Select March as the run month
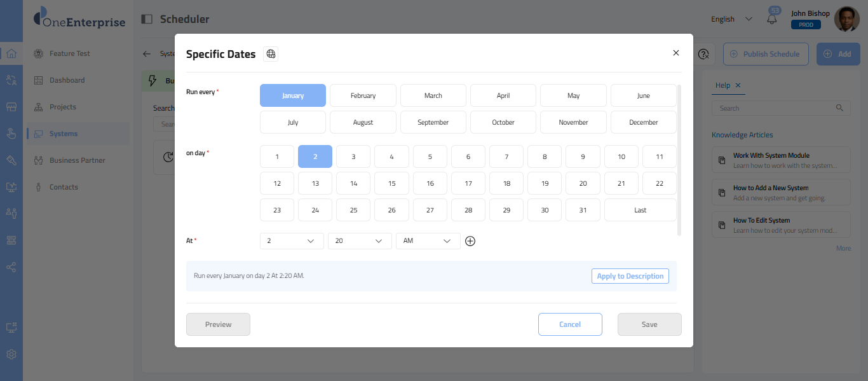The image size is (868, 381). 433,95
